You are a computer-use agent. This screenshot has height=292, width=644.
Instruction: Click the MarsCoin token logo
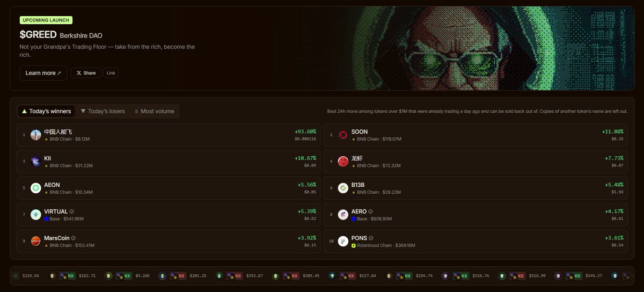pos(36,241)
